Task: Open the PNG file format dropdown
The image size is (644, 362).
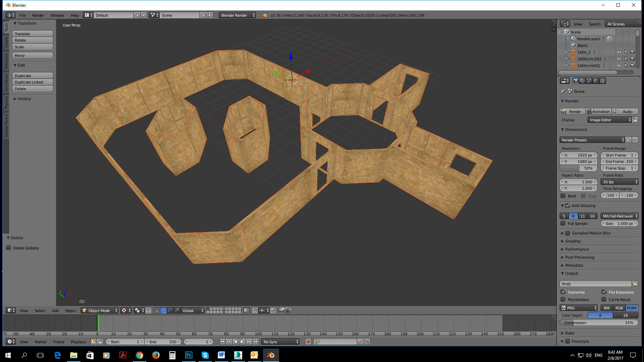Action: coord(579,308)
